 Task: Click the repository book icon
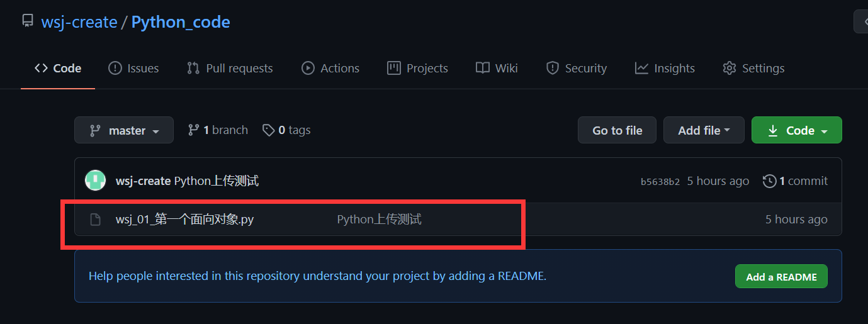28,21
